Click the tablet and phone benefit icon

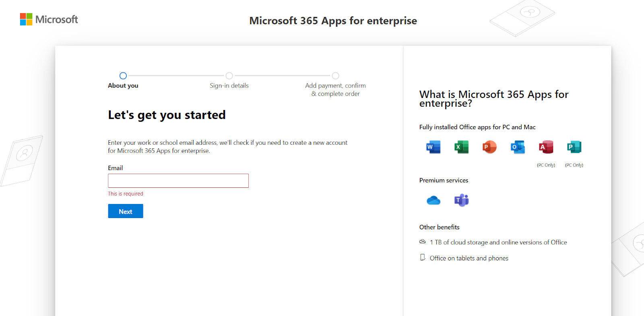tap(423, 258)
